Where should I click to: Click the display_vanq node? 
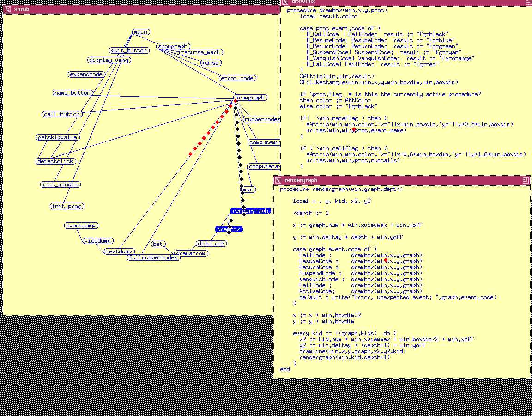pyautogui.click(x=109, y=60)
